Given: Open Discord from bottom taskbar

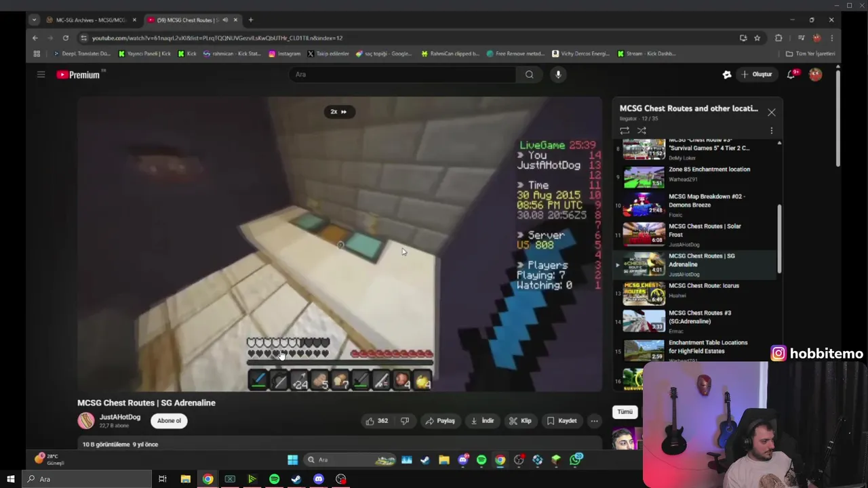Looking at the screenshot, I should tap(319, 479).
